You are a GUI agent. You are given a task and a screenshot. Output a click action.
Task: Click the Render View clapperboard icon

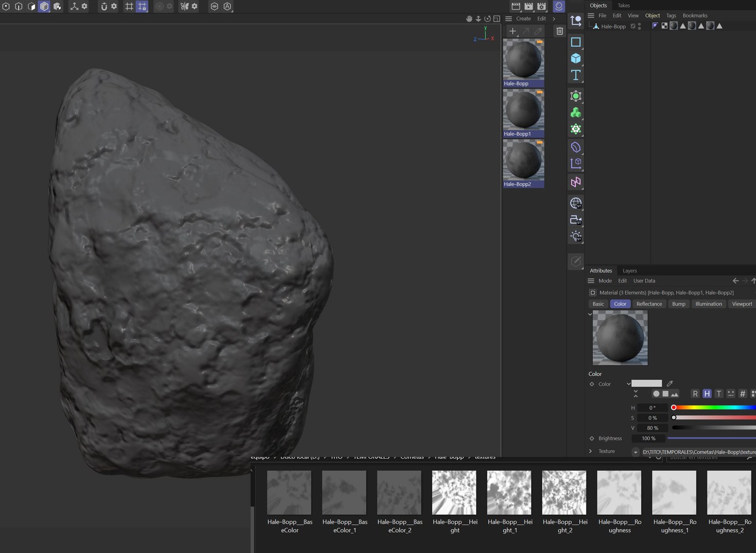(516, 6)
